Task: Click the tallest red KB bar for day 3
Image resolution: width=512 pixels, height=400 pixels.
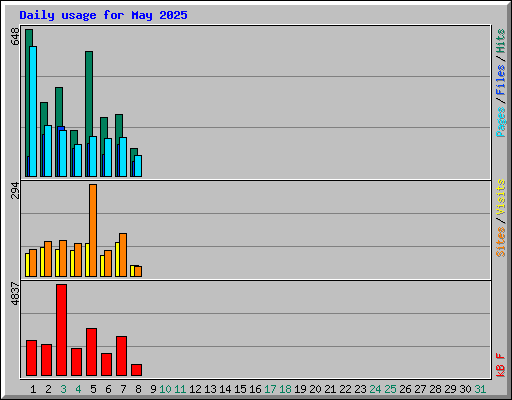Action: coord(61,330)
